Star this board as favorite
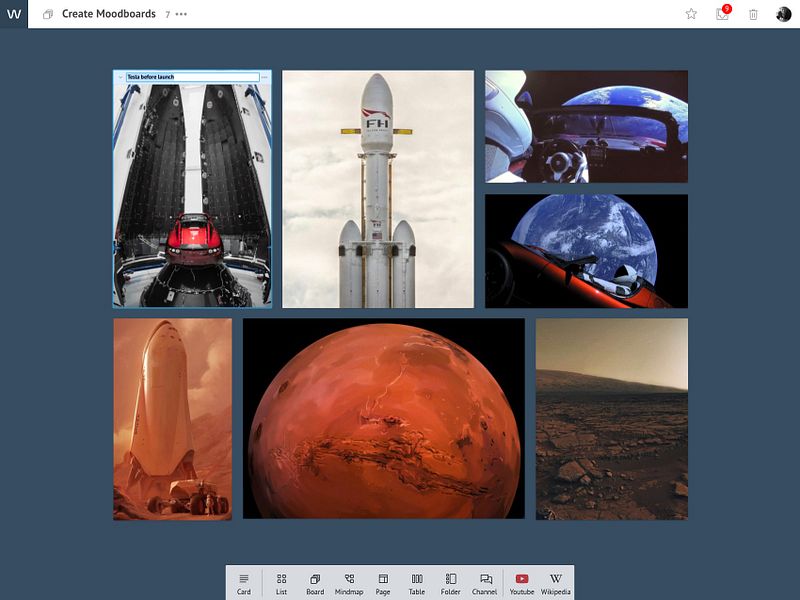800x600 pixels. (x=691, y=14)
